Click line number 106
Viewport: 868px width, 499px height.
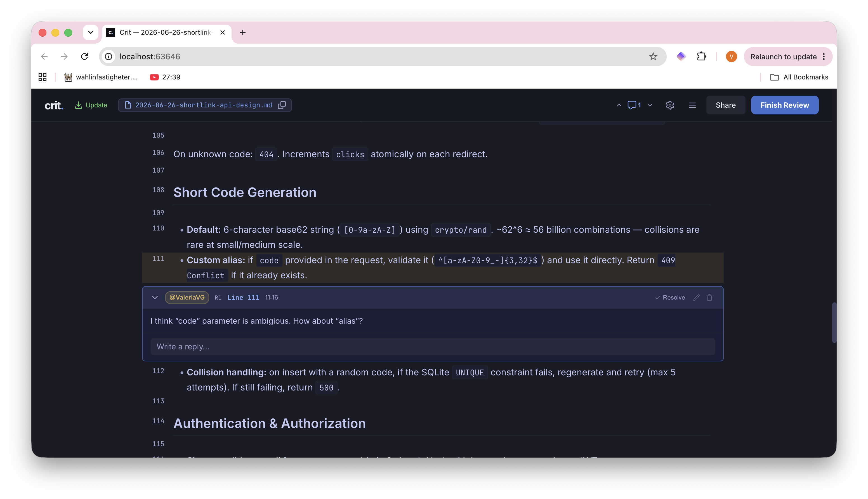pos(158,152)
